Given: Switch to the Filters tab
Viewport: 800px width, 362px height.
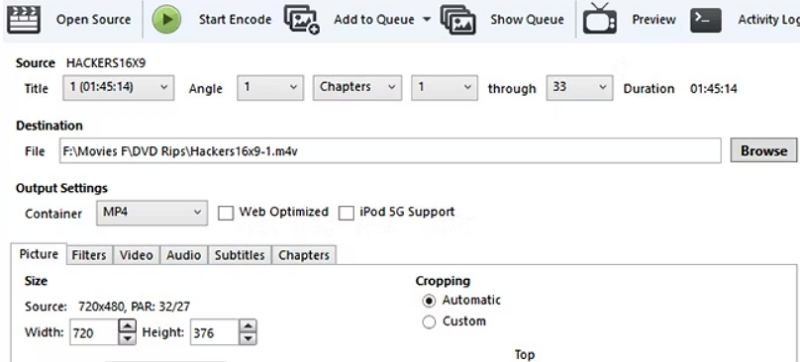Looking at the screenshot, I should tap(89, 255).
